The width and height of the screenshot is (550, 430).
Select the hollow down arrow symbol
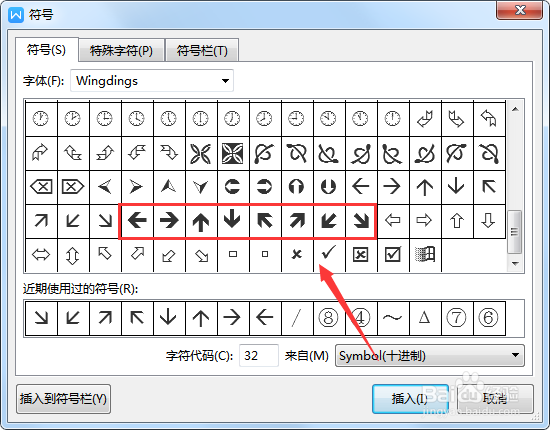tap(489, 221)
